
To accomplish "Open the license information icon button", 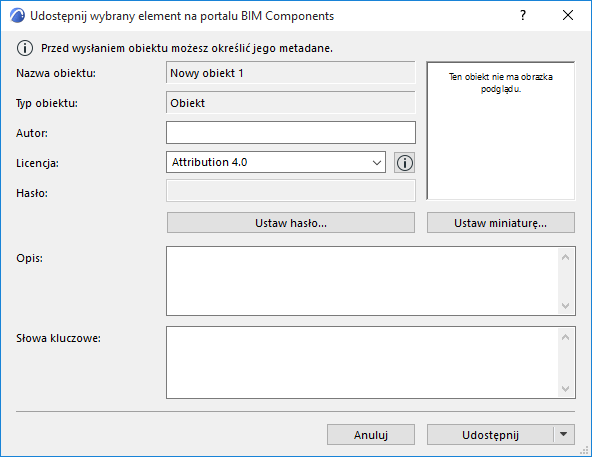I will click(404, 163).
